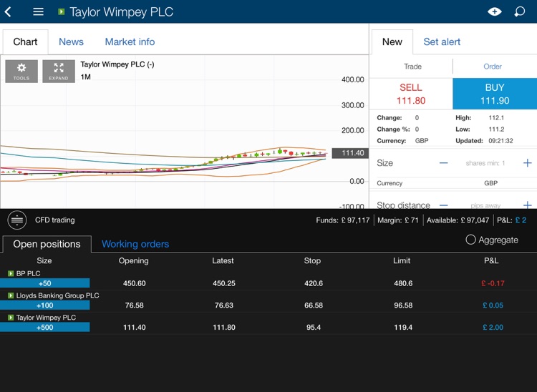Tap the Size shares input field

485,163
